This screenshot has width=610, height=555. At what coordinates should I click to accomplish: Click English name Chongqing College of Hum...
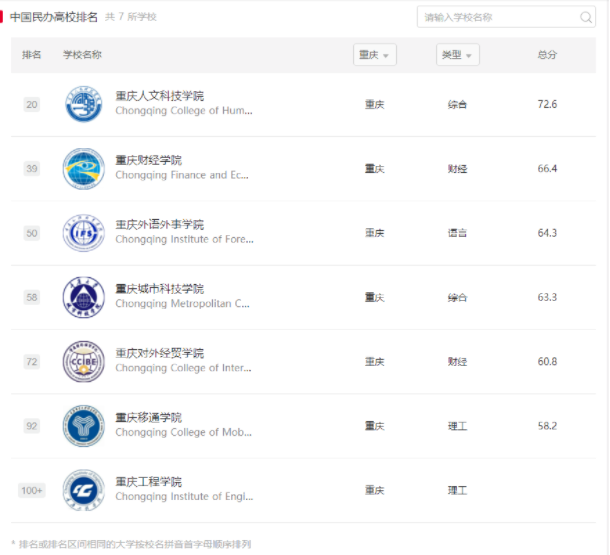pos(184,111)
